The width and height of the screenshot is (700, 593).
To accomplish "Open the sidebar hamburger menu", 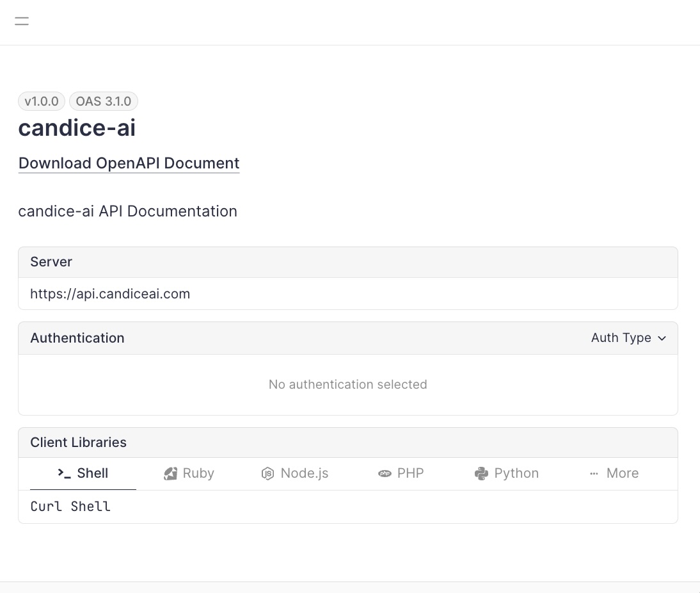I will 21,20.
